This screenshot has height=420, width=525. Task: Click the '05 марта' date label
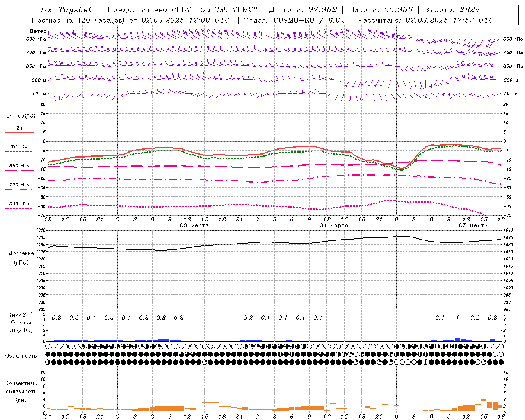[473, 226]
